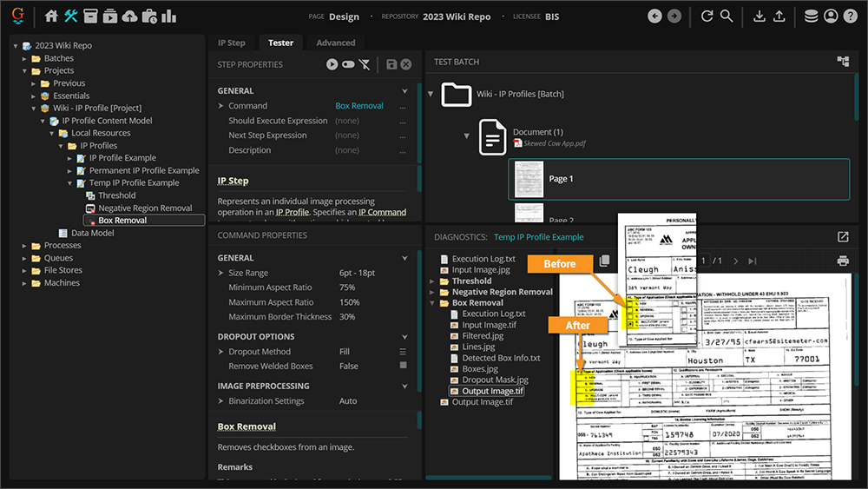Open the Archive box icon in the top toolbar
The image size is (868, 489).
[90, 17]
